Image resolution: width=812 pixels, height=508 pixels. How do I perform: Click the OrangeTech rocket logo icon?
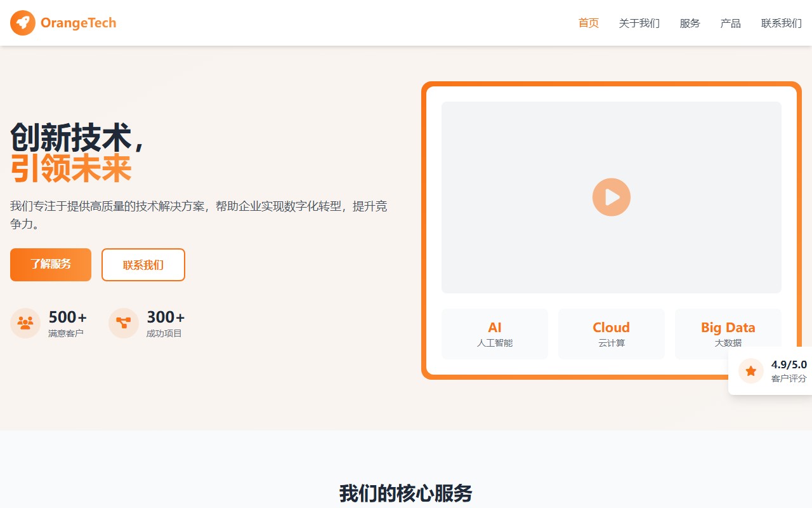(x=22, y=23)
